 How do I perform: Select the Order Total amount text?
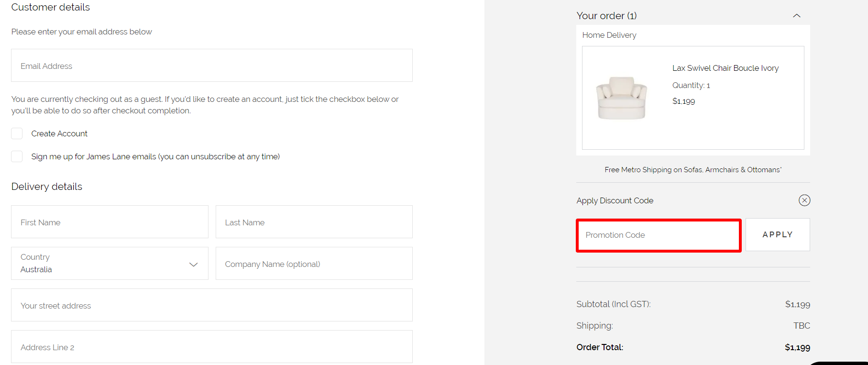click(x=797, y=347)
